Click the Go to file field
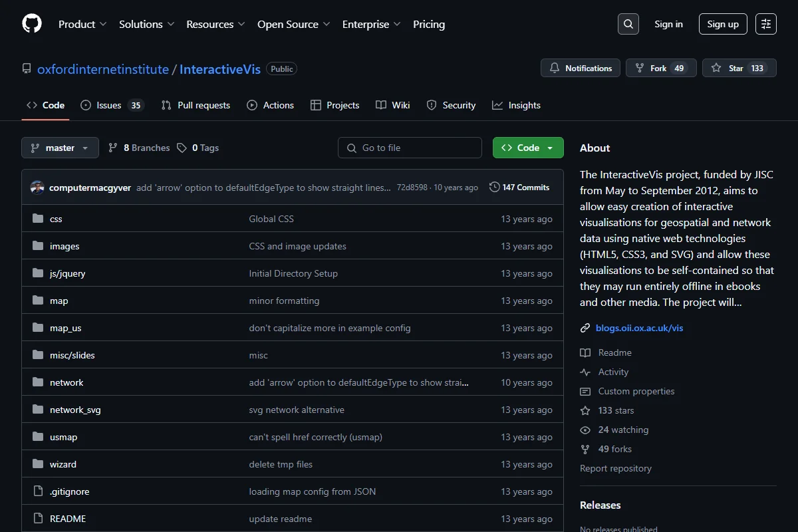Screen dimensions: 798x532 (x=410, y=148)
